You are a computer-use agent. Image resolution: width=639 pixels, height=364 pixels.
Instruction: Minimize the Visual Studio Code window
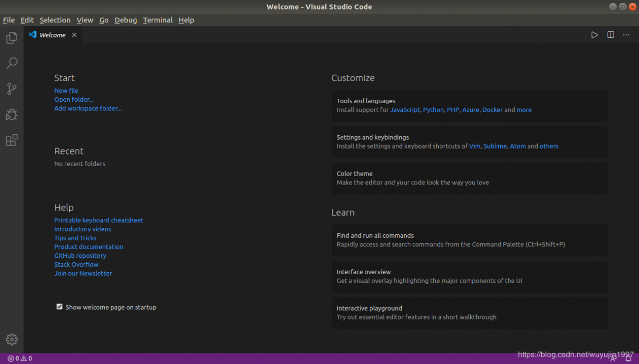pos(613,6)
